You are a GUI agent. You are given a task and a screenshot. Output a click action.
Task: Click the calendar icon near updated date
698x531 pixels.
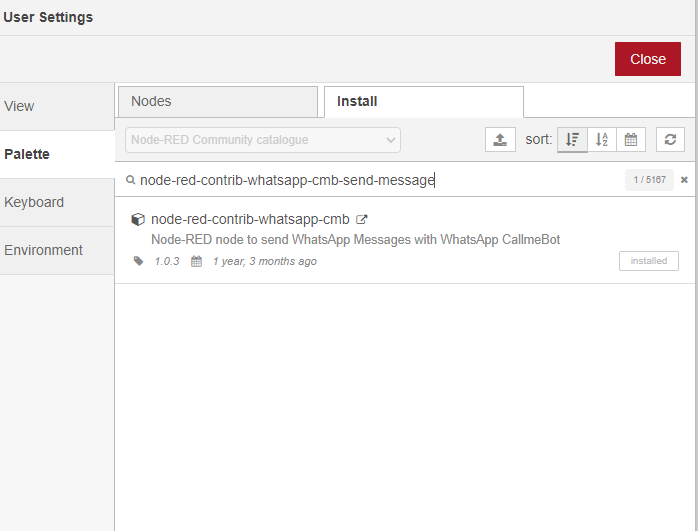196,261
